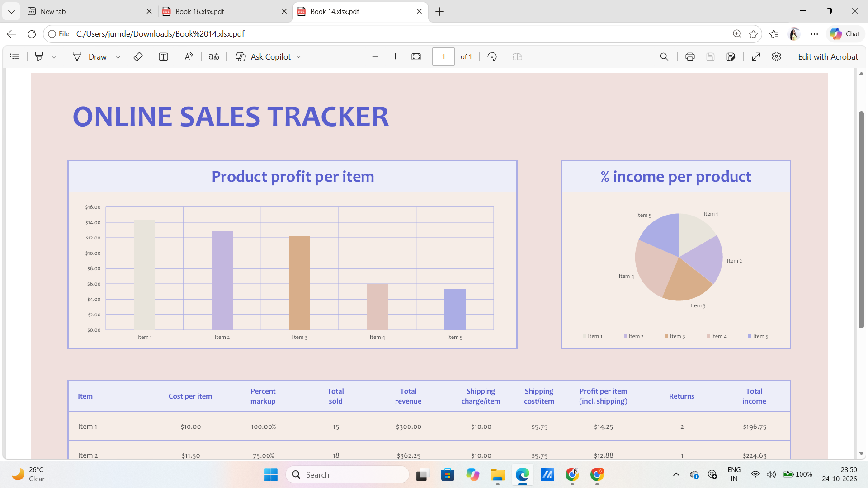This screenshot has width=868, height=488.
Task: Print the PDF document
Action: click(690, 56)
